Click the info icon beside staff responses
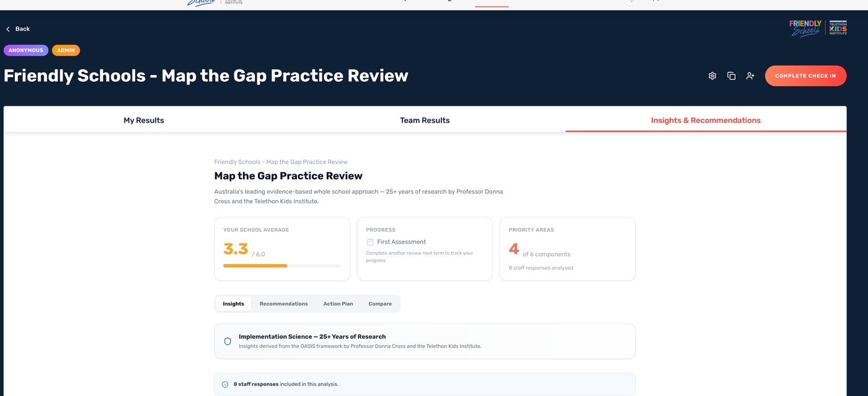This screenshot has height=396, width=868. [225, 384]
